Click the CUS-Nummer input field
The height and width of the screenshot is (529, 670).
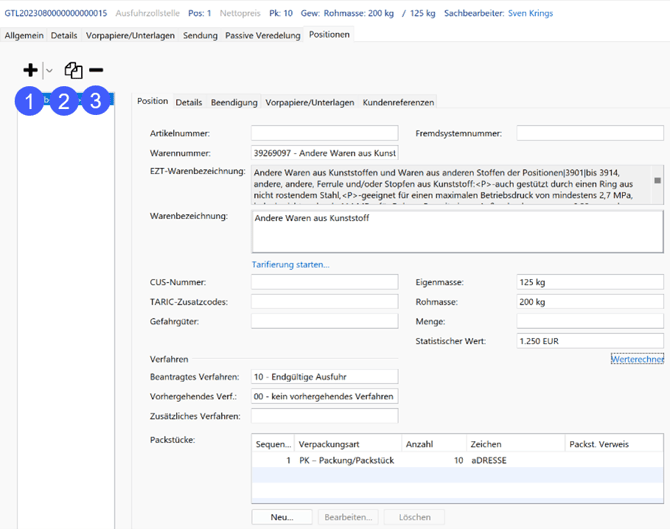pos(325,282)
